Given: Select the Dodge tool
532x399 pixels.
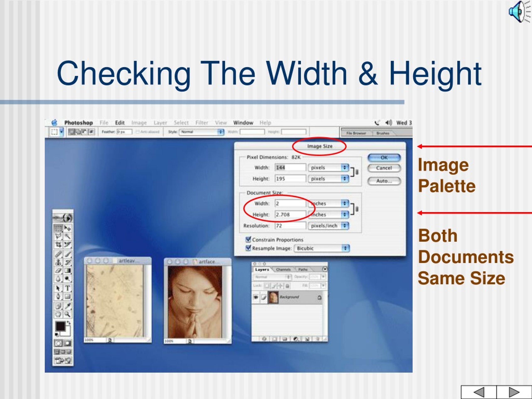Looking at the screenshot, I should 67,279.
